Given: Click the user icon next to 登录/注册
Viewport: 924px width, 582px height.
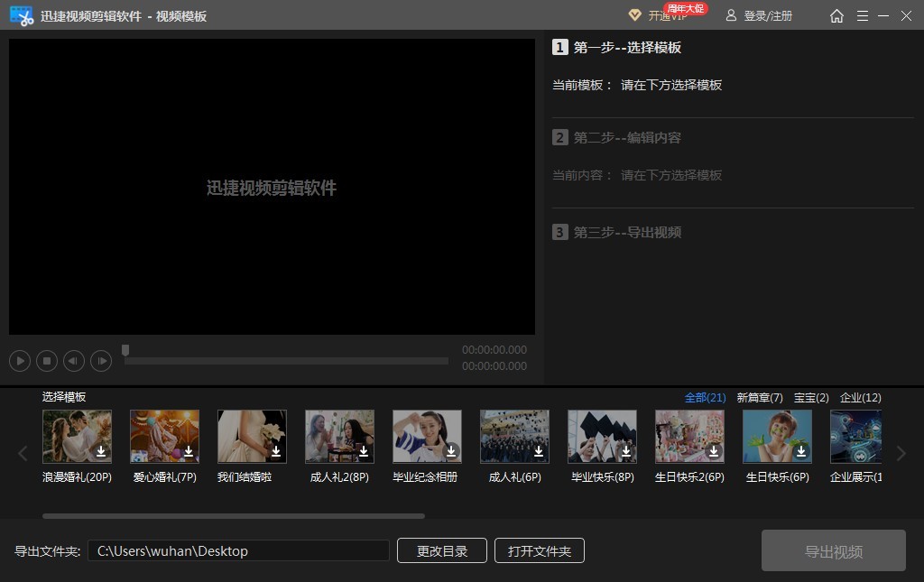Looking at the screenshot, I should (x=731, y=15).
